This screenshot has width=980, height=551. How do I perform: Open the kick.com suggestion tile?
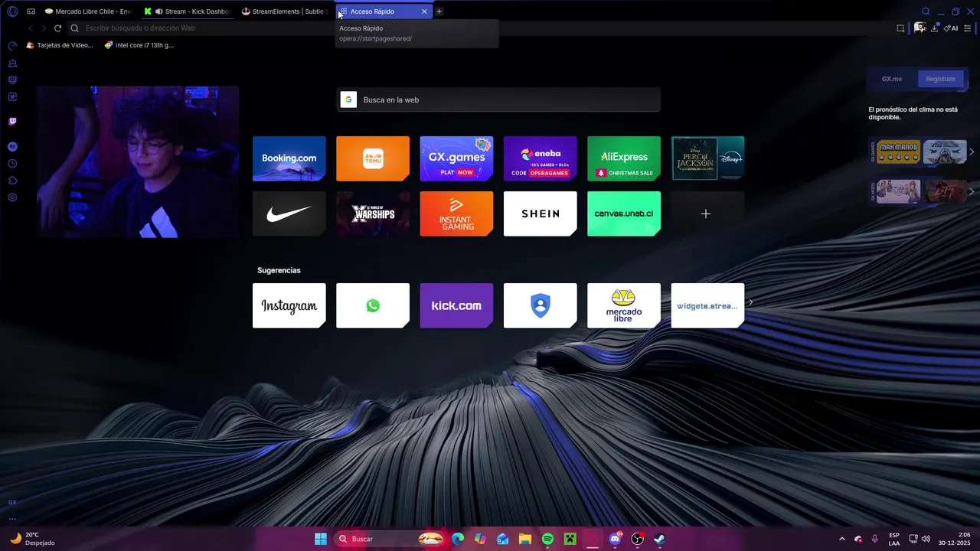(456, 305)
